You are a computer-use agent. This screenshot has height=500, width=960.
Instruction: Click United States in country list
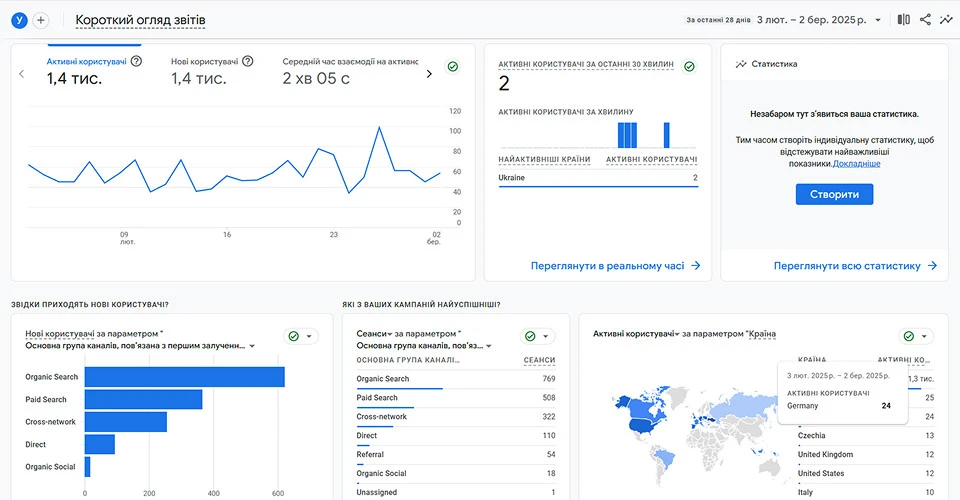tap(821, 474)
